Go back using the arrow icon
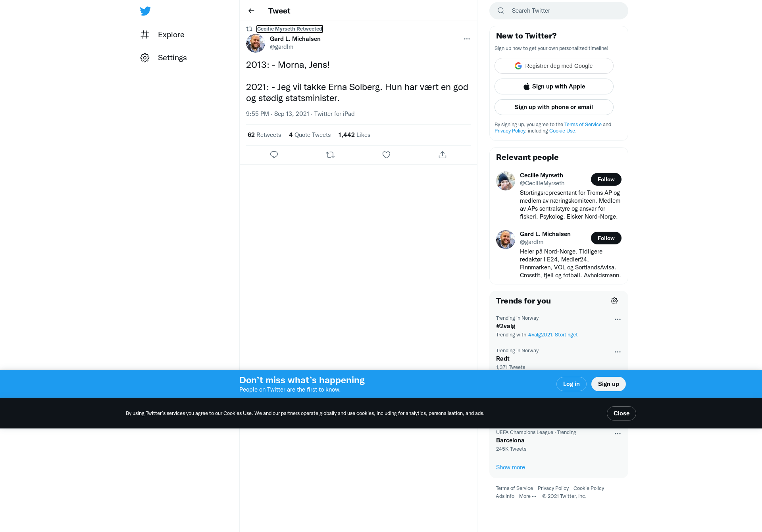The height and width of the screenshot is (532, 762). 251,11
